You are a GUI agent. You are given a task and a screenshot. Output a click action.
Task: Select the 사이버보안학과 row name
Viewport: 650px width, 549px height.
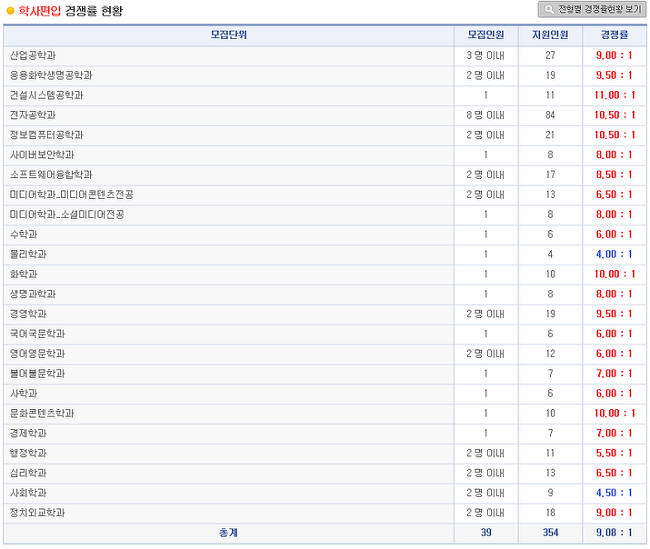click(42, 155)
